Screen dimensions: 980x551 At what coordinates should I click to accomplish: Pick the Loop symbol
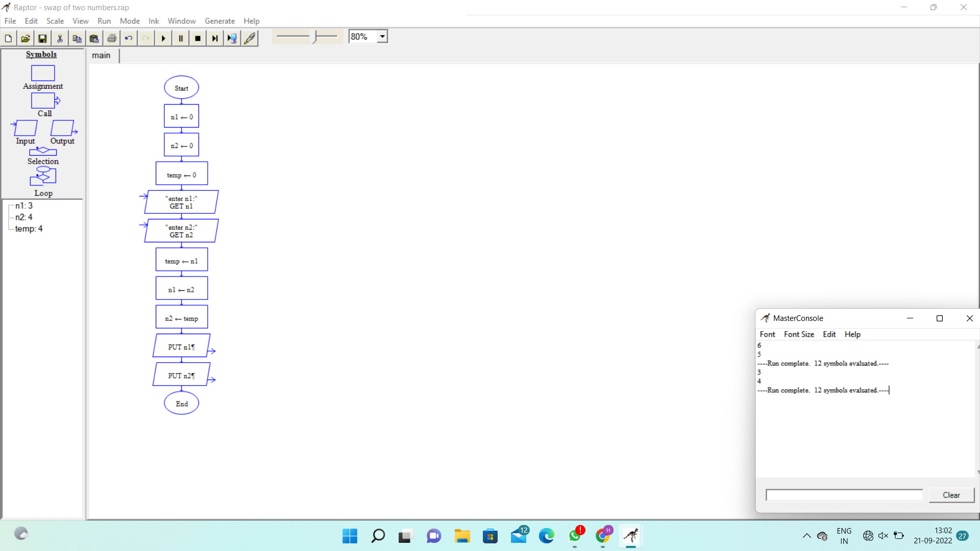[43, 177]
